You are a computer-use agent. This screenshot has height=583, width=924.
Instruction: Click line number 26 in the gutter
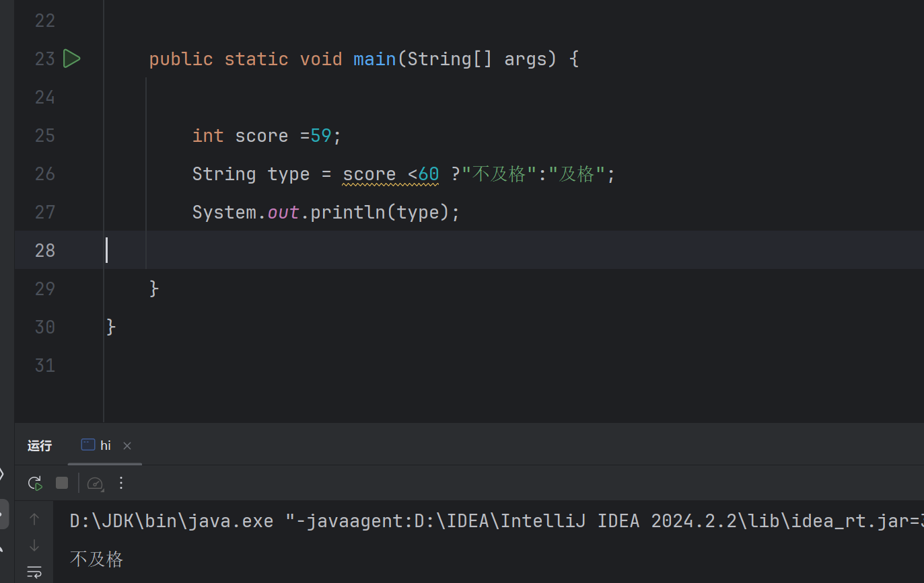(45, 174)
